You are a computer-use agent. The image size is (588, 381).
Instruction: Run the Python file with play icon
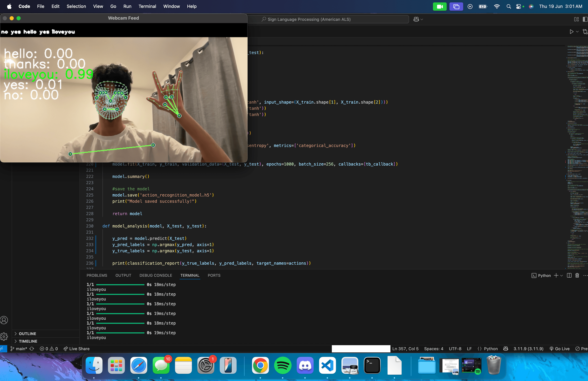pos(571,32)
